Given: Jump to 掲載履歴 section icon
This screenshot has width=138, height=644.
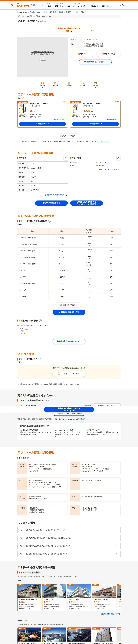Looking at the screenshot, I should pyautogui.click(x=69, y=83).
